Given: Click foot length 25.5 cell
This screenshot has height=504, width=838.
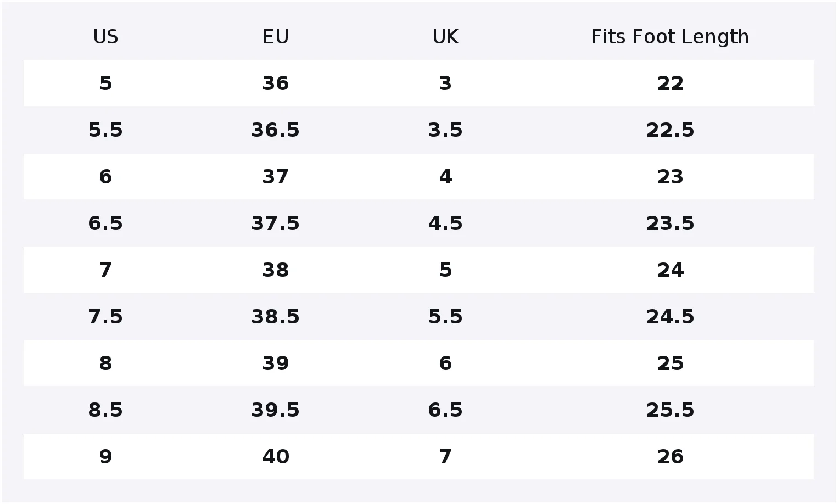Looking at the screenshot, I should tap(670, 410).
